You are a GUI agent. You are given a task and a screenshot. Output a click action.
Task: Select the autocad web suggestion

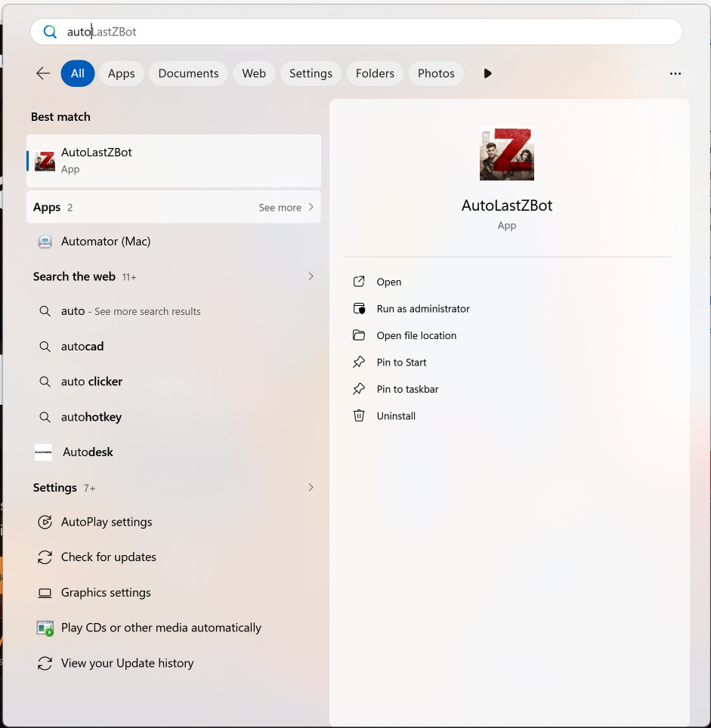point(174,347)
